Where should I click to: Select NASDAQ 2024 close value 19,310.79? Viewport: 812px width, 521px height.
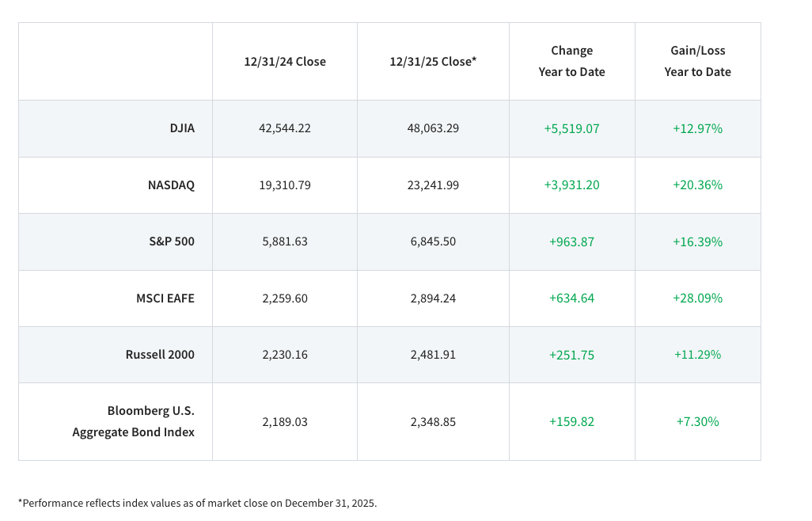285,184
